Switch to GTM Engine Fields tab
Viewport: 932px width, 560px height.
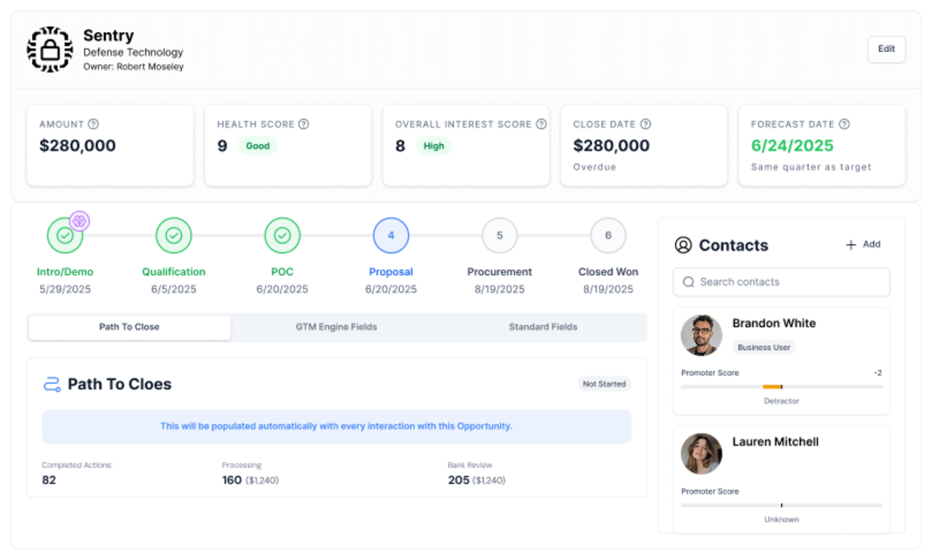pos(336,327)
